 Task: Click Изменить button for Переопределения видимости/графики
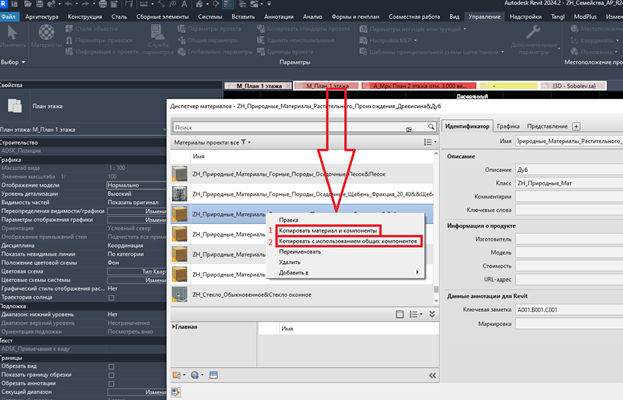click(x=137, y=211)
